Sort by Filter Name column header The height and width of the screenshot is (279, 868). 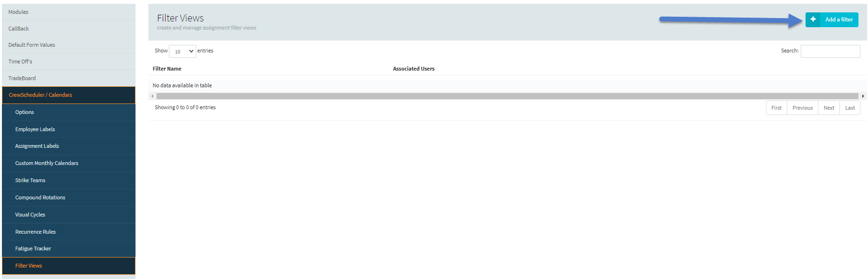(167, 69)
